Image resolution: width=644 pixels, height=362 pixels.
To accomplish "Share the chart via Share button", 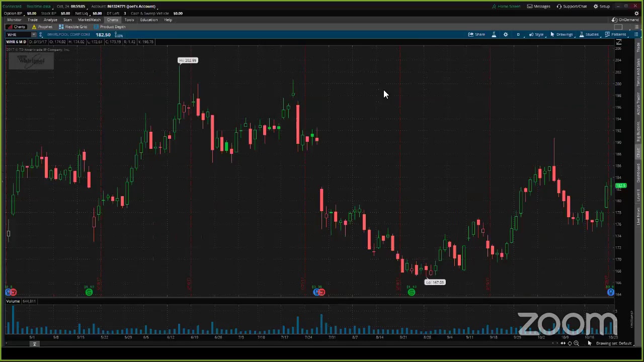I will [476, 34].
